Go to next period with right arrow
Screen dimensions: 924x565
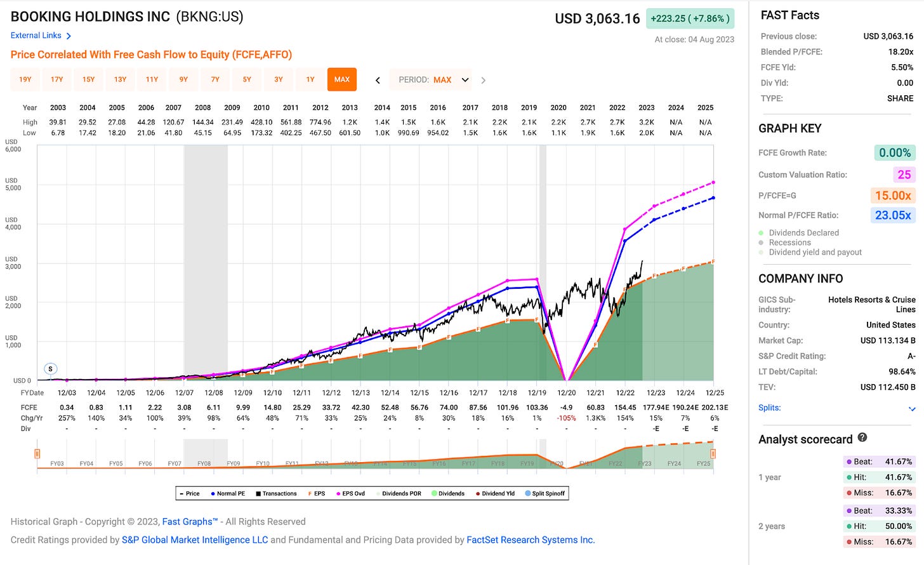click(484, 80)
